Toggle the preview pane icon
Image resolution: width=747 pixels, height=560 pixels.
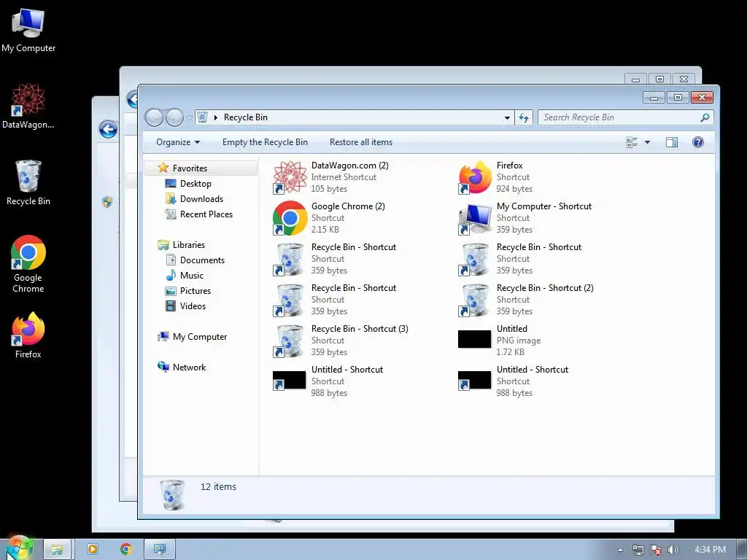tap(672, 142)
